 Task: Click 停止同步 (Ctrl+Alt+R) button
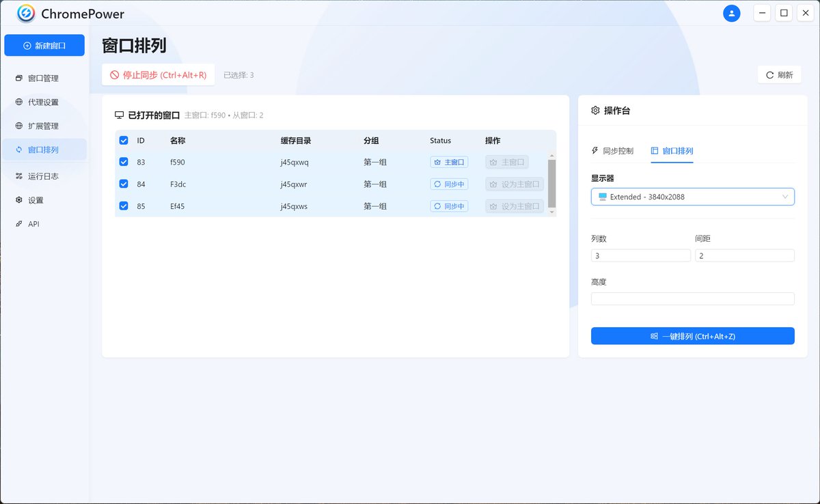click(159, 75)
